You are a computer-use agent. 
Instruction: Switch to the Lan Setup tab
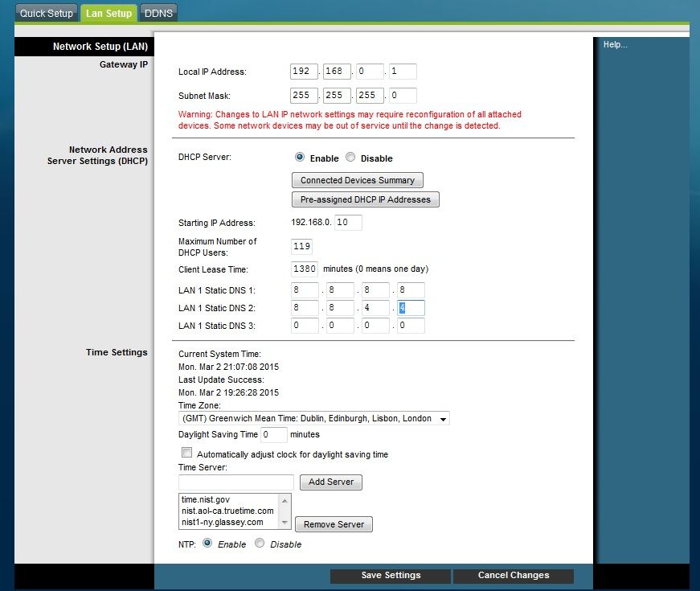click(x=109, y=13)
